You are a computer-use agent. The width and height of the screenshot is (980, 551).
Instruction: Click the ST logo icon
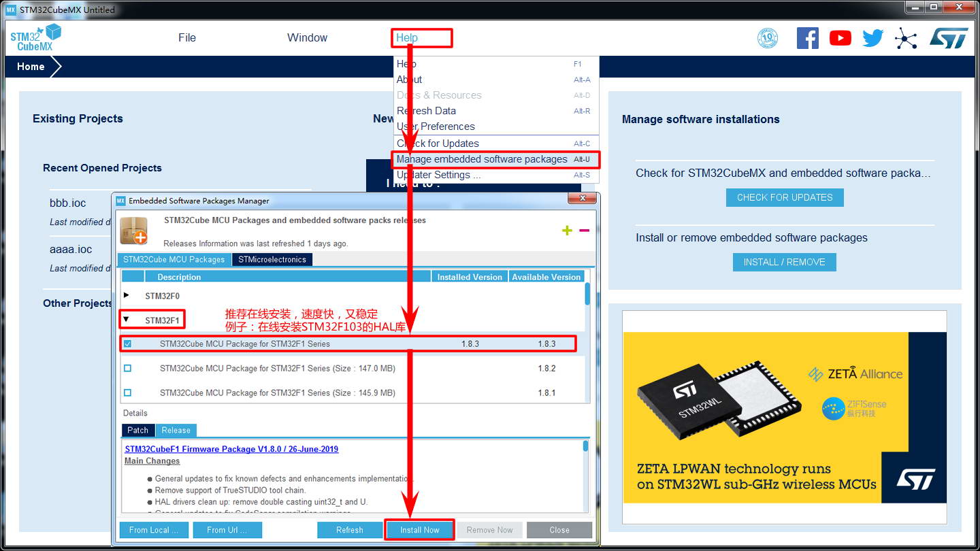[948, 38]
